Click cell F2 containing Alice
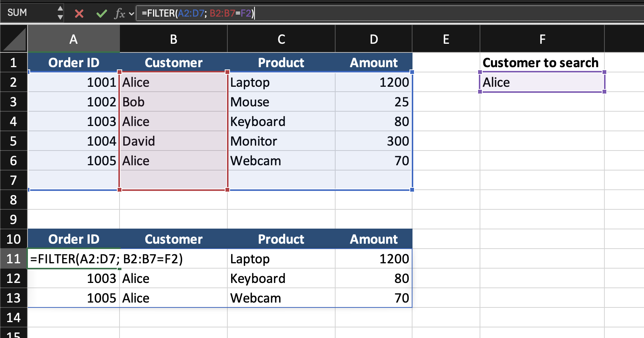 click(x=542, y=82)
